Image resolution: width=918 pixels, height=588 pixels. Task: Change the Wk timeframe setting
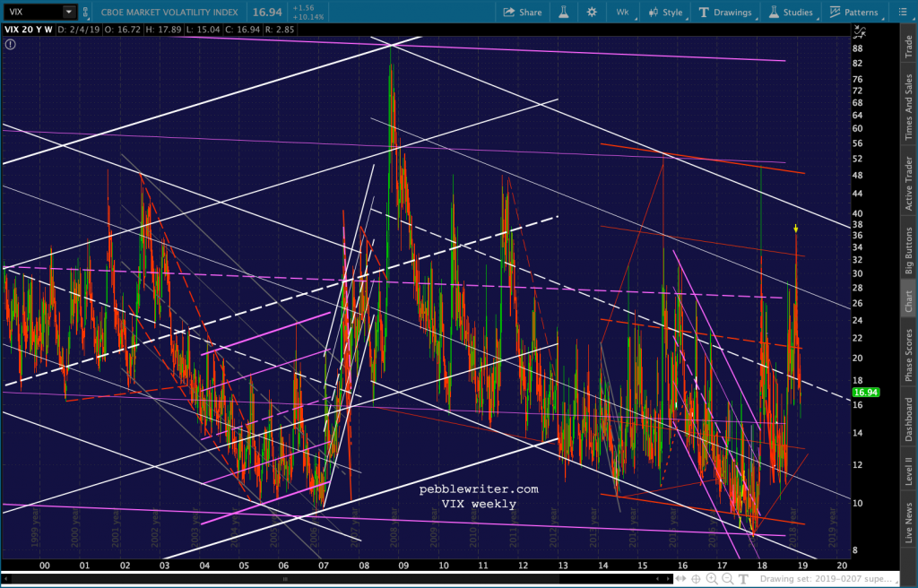(x=622, y=13)
